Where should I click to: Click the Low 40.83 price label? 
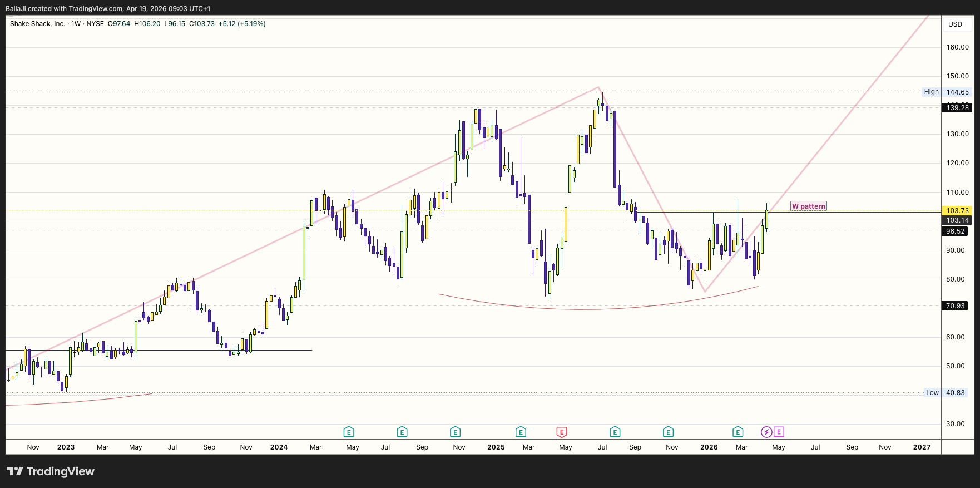[x=956, y=392]
